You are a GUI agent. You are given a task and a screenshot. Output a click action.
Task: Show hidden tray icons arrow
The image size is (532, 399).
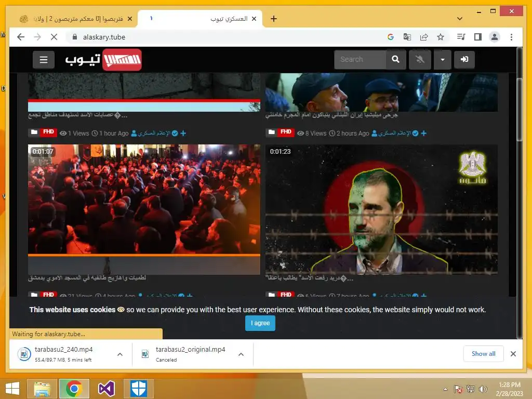point(445,389)
